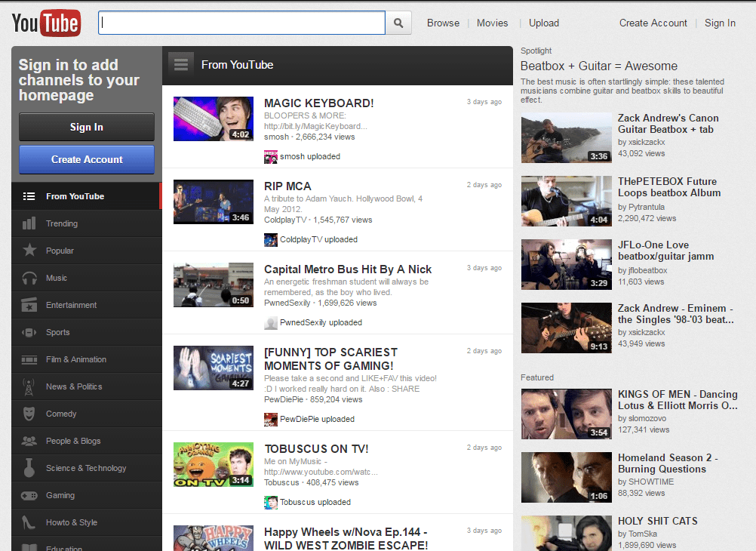The width and height of the screenshot is (756, 551).
Task: Click the Sign In link in top bar
Action: [x=720, y=23]
